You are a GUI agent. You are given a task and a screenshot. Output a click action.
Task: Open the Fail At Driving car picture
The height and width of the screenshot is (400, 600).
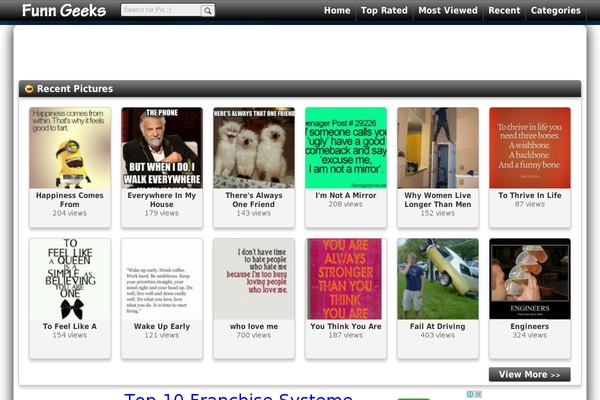point(438,279)
